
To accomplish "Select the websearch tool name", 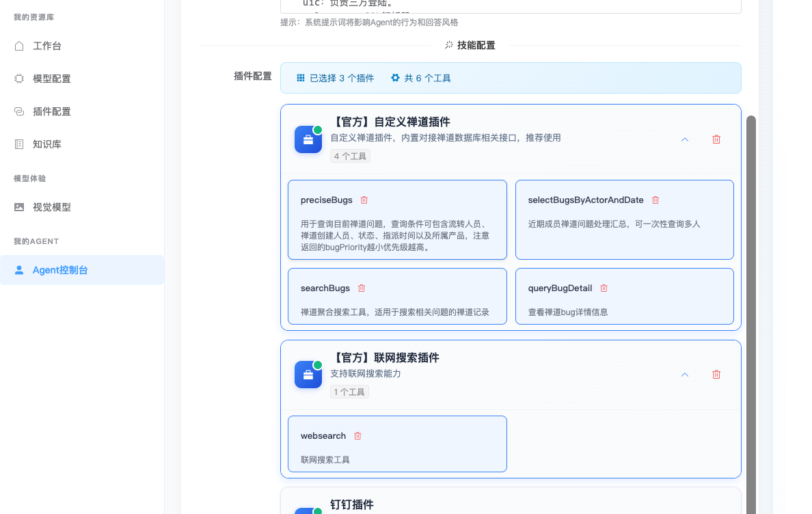I will pyautogui.click(x=323, y=436).
